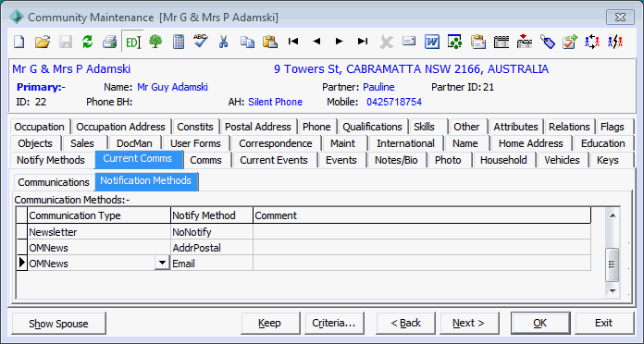
Task: Click the AddrPostal cell
Action: point(212,248)
